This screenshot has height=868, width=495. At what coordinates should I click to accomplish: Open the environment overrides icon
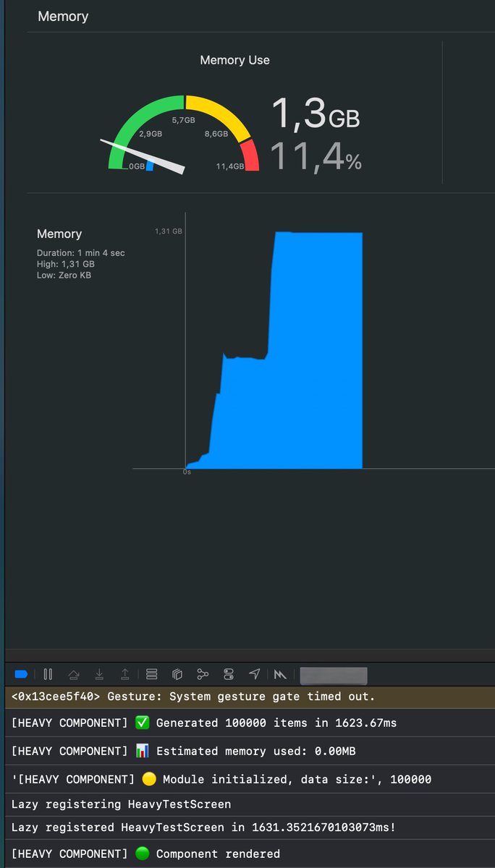(229, 674)
